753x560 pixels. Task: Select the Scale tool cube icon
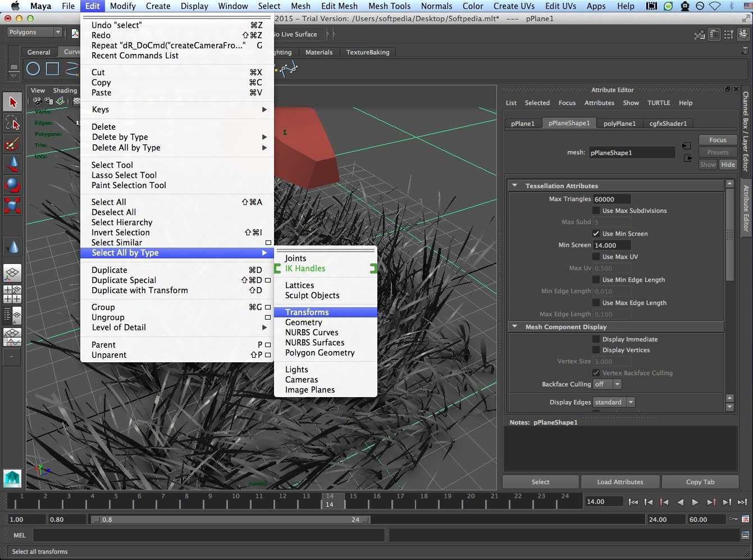pyautogui.click(x=13, y=205)
